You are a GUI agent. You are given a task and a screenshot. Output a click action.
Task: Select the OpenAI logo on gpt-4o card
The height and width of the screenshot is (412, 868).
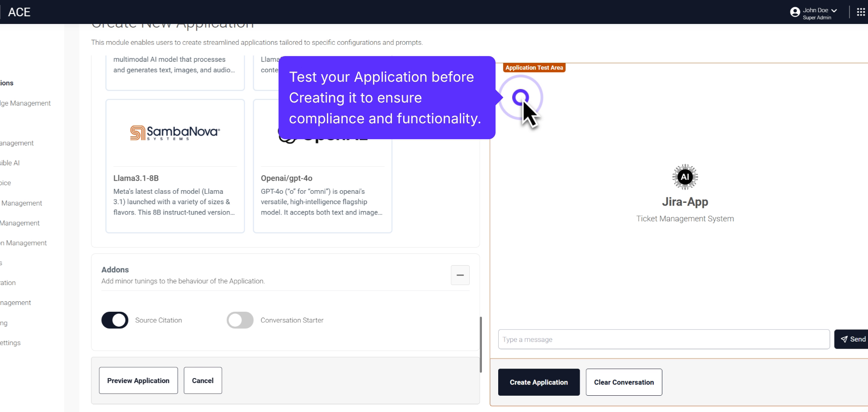(x=322, y=136)
